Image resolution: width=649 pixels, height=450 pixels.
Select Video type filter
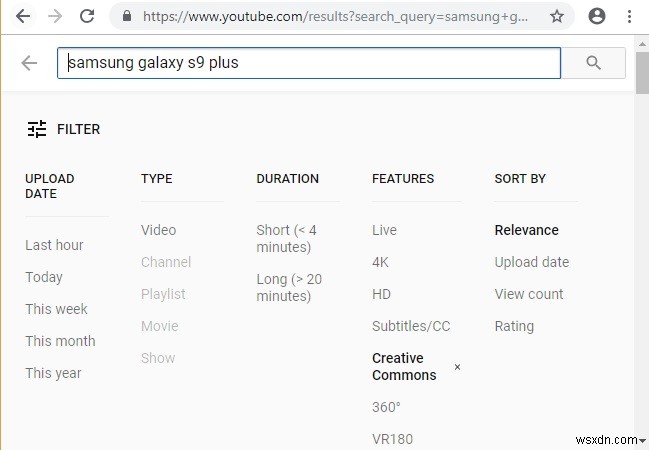click(159, 230)
